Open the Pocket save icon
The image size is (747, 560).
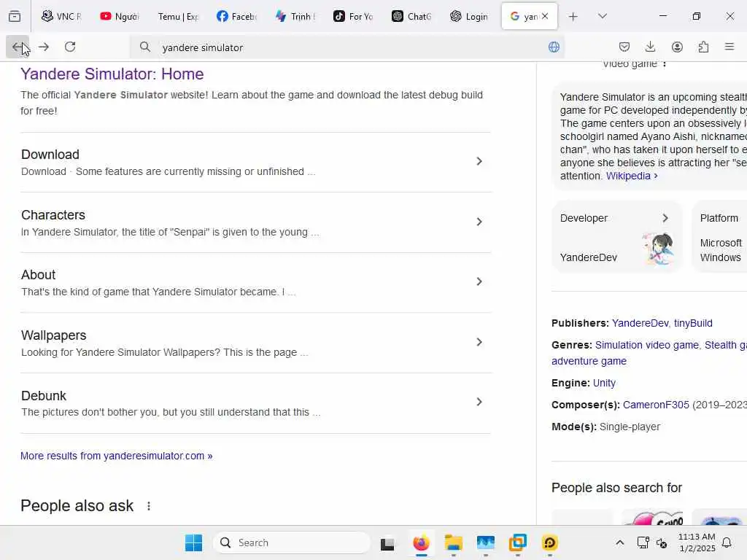click(624, 47)
